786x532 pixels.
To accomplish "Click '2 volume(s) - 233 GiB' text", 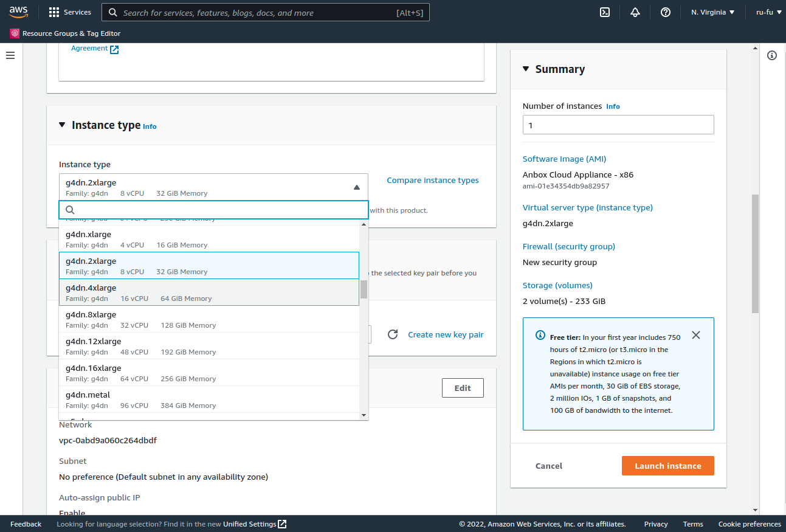I will (x=564, y=301).
